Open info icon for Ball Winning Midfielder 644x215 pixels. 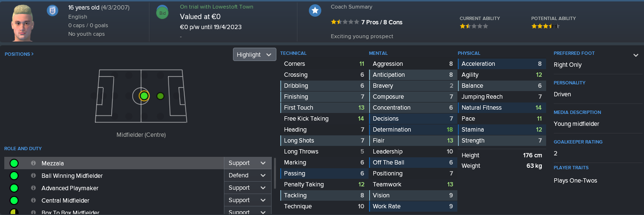33,175
